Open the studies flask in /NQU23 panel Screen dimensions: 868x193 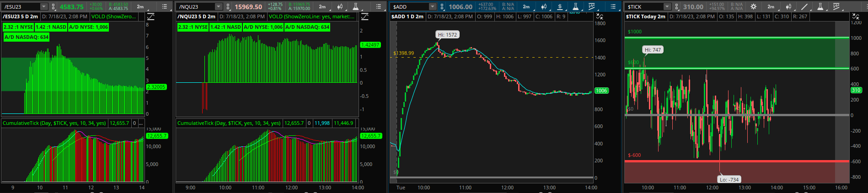click(355, 7)
